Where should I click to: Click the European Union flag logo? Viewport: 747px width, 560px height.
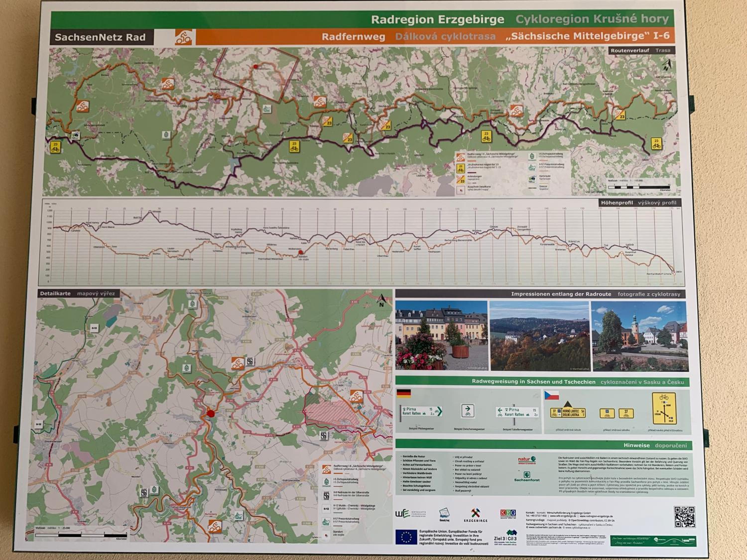point(406,537)
